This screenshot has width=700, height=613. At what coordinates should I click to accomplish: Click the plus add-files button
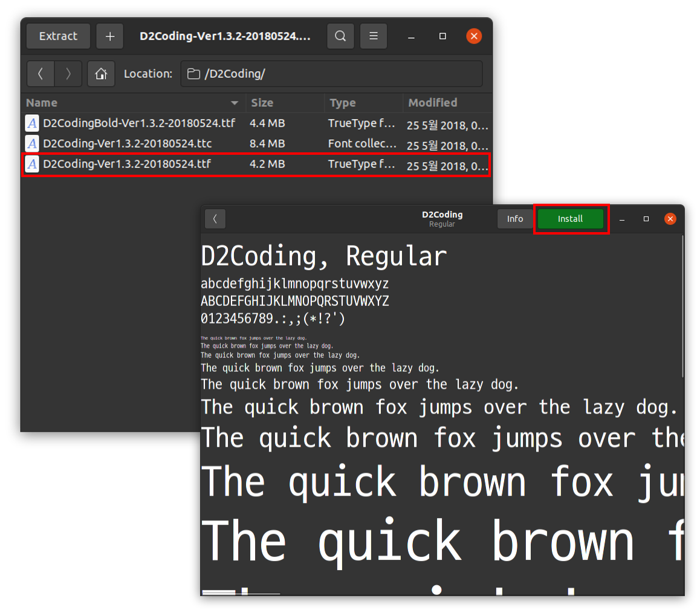pos(110,36)
